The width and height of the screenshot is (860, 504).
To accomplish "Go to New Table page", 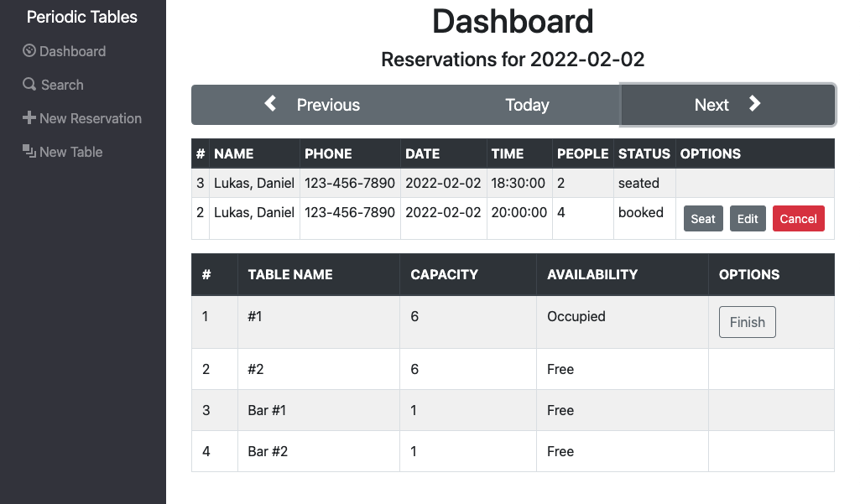I will click(x=63, y=151).
